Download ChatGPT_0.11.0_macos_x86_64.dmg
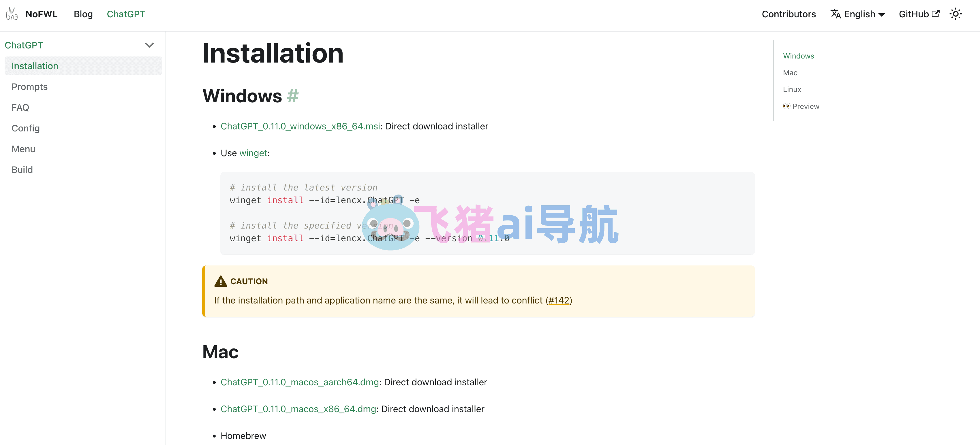Screen dimensions: 980x445 pos(298,409)
